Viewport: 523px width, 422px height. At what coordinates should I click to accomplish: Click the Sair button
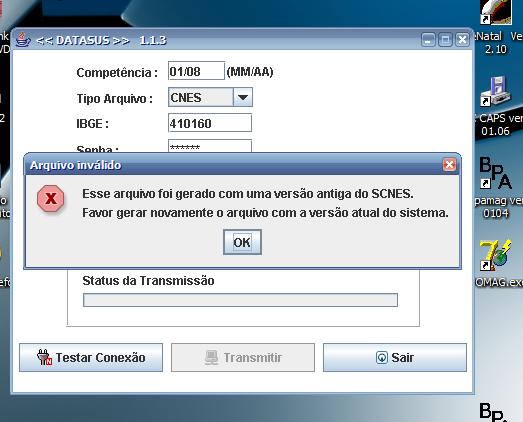pos(395,358)
